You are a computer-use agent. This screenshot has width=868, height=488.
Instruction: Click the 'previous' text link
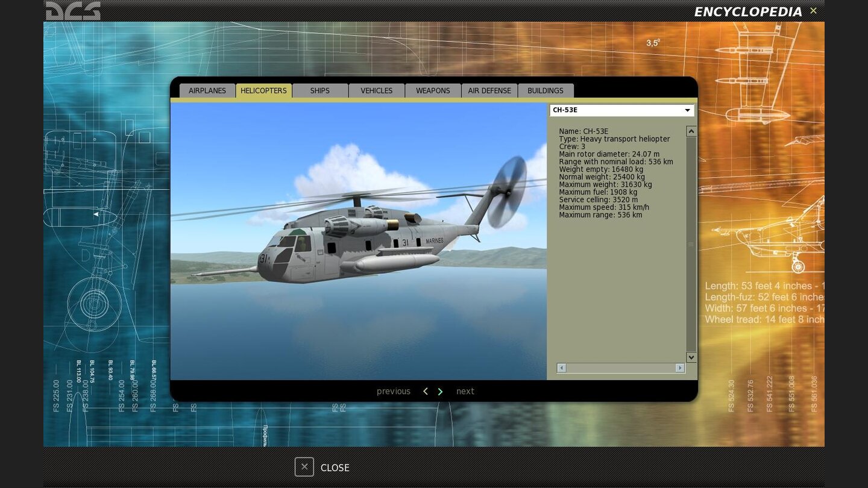pos(394,392)
